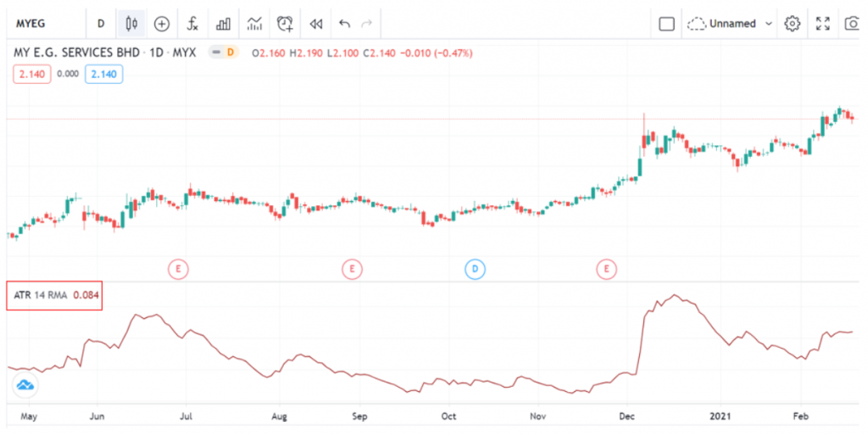868x436 pixels.
Task: Start bar replay with the rewind icon
Action: (x=315, y=24)
